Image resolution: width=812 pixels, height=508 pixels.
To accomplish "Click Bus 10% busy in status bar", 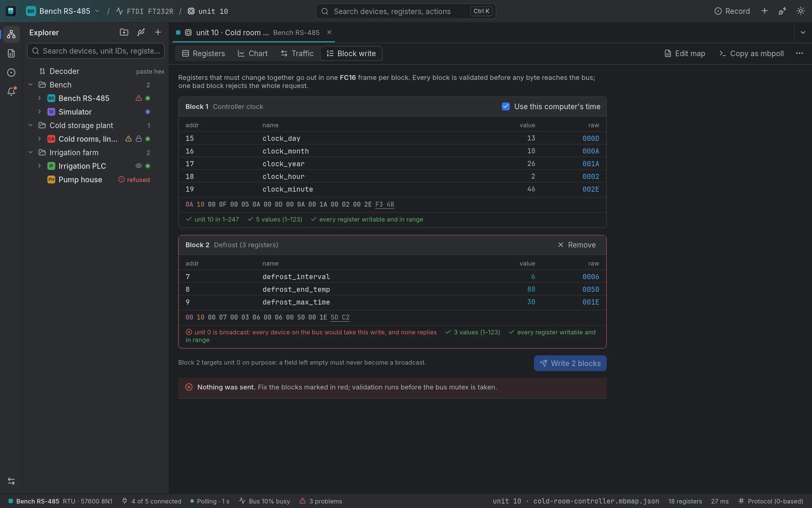I will pos(265,501).
